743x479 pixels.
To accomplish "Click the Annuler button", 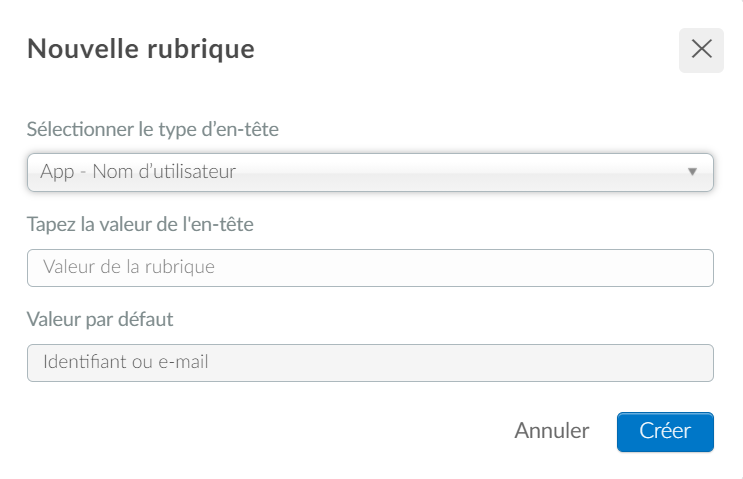I will click(552, 431).
